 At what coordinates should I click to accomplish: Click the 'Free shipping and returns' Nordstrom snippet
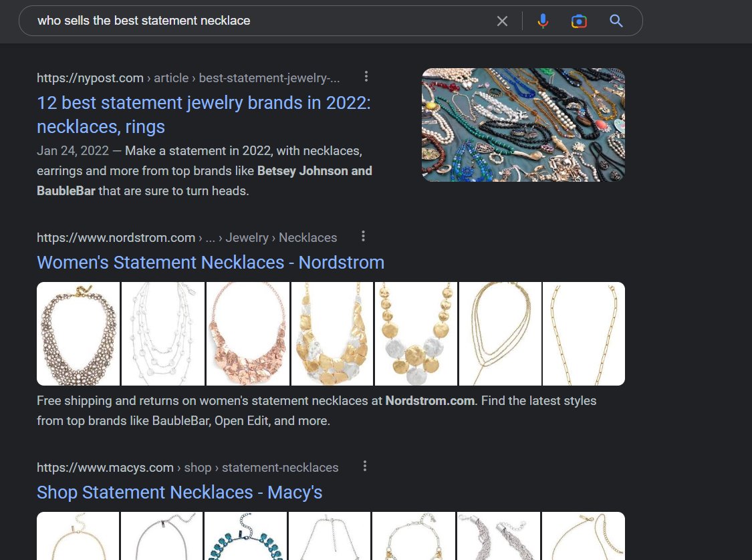[x=317, y=411]
